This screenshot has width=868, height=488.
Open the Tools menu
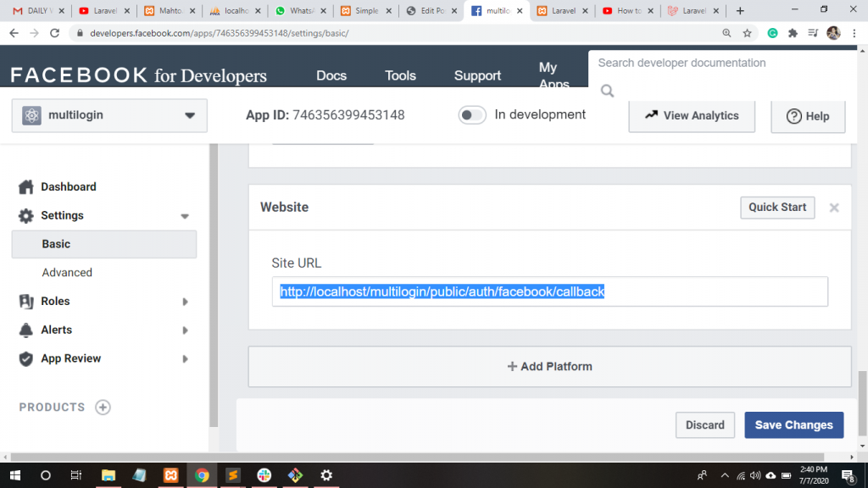coord(400,75)
